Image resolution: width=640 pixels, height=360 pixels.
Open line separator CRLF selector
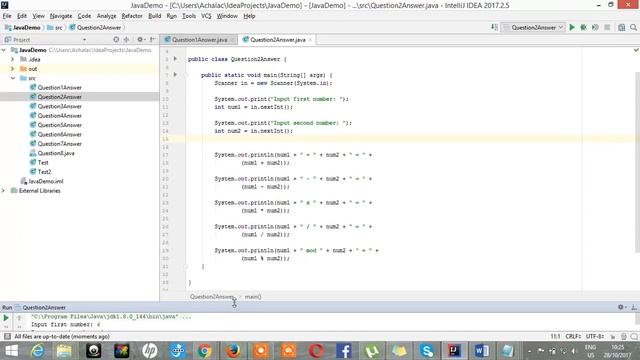(573, 336)
